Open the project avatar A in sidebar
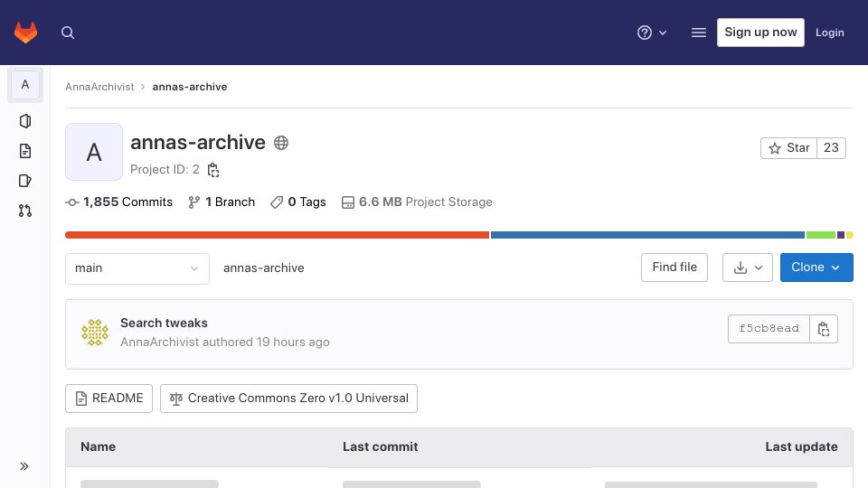The height and width of the screenshot is (488, 868). tap(25, 85)
